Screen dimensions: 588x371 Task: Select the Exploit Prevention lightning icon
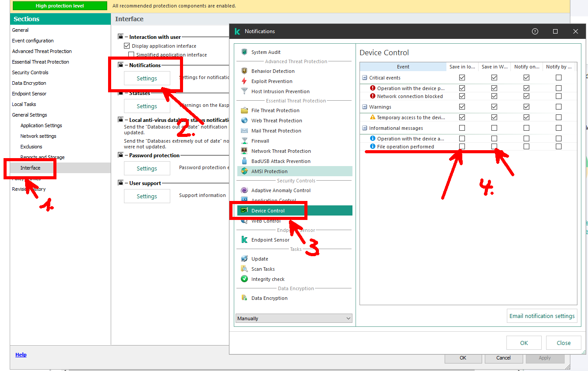tap(244, 81)
